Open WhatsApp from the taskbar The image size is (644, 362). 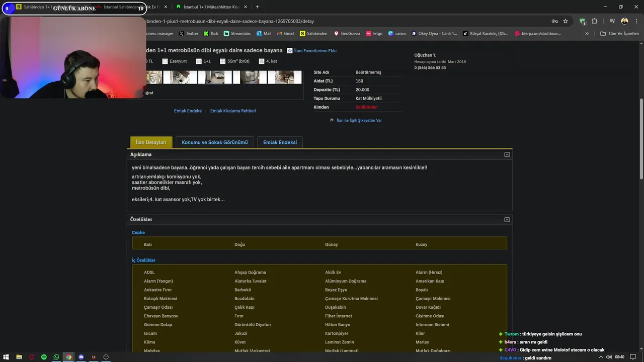click(x=56, y=357)
